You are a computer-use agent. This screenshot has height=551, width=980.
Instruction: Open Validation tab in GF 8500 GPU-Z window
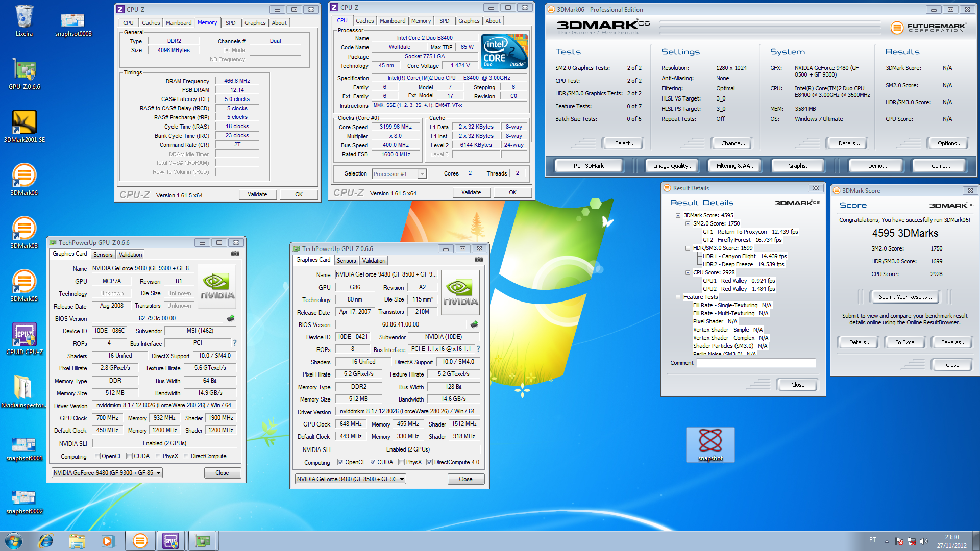tap(374, 261)
